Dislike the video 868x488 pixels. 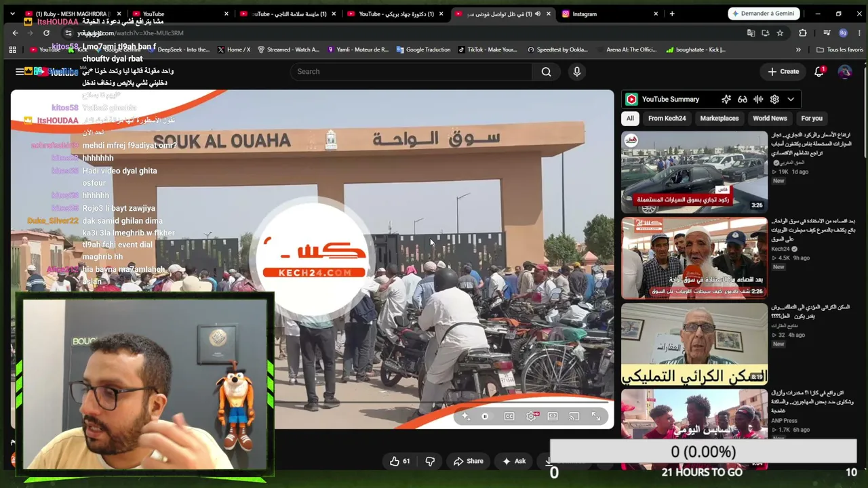(x=430, y=461)
